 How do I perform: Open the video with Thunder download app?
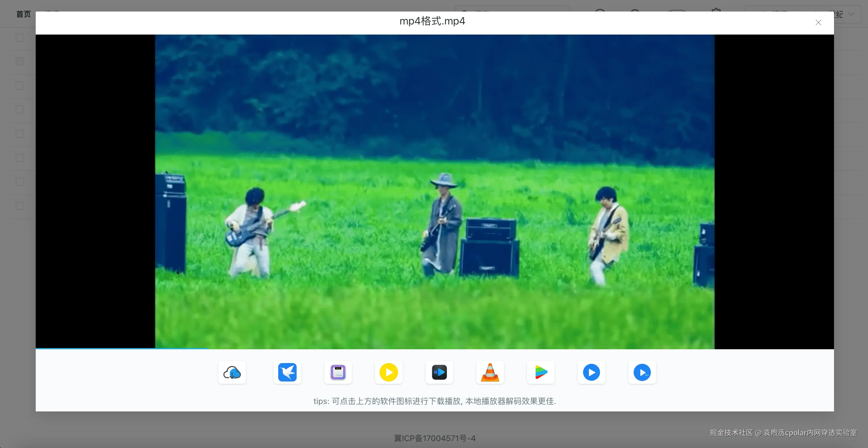[x=287, y=372]
